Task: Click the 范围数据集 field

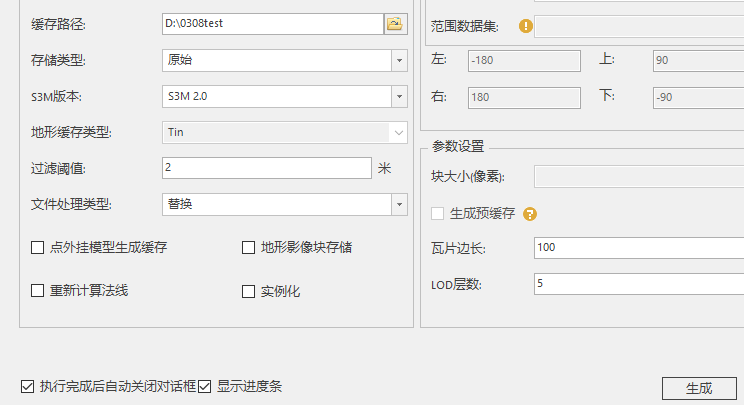Action: (639, 27)
